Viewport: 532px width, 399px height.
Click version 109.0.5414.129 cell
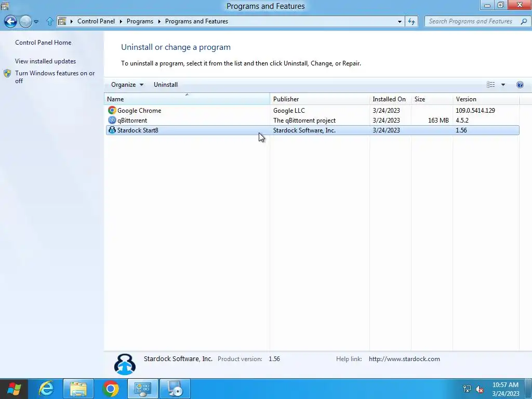click(475, 111)
